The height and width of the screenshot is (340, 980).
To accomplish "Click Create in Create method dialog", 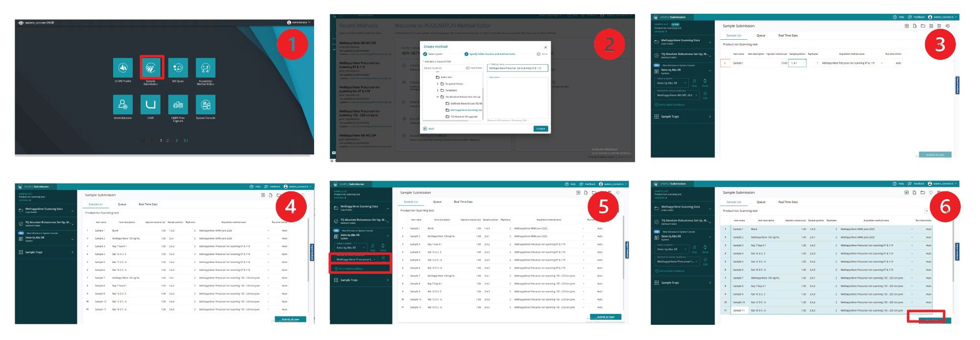I will click(x=540, y=129).
